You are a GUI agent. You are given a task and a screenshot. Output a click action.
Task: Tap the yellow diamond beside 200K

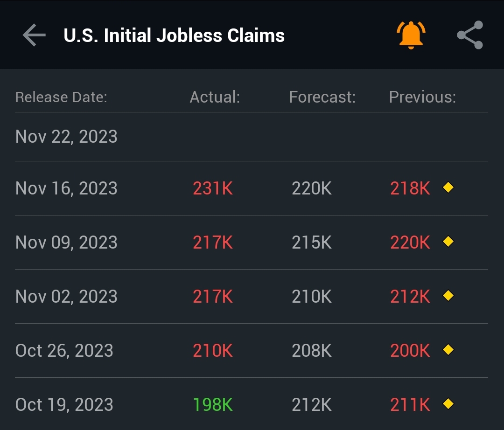coord(448,350)
